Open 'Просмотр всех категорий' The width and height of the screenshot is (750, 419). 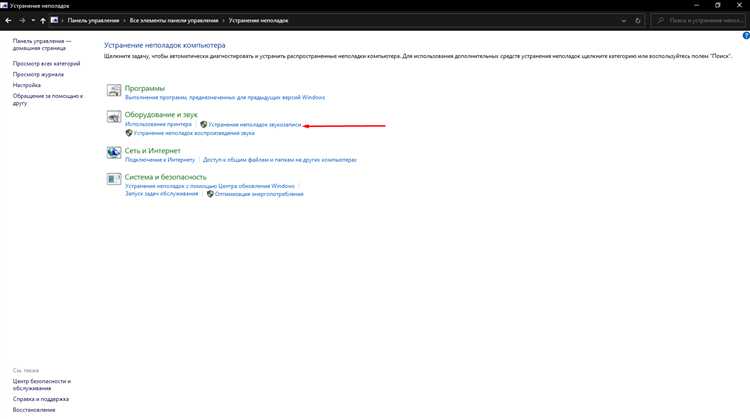[46, 64]
